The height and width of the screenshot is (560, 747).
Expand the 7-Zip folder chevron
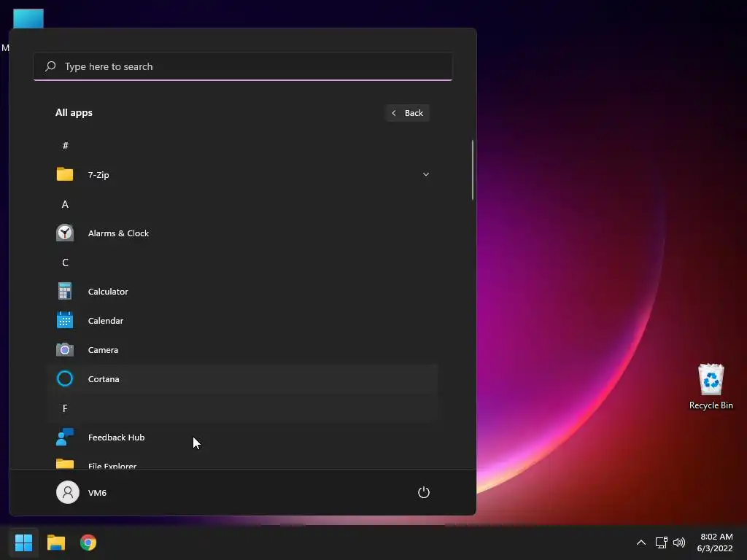click(x=426, y=174)
